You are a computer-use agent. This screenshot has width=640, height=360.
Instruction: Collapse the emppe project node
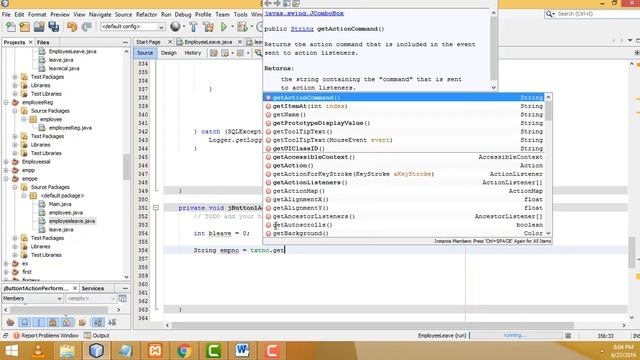pyautogui.click(x=6, y=179)
